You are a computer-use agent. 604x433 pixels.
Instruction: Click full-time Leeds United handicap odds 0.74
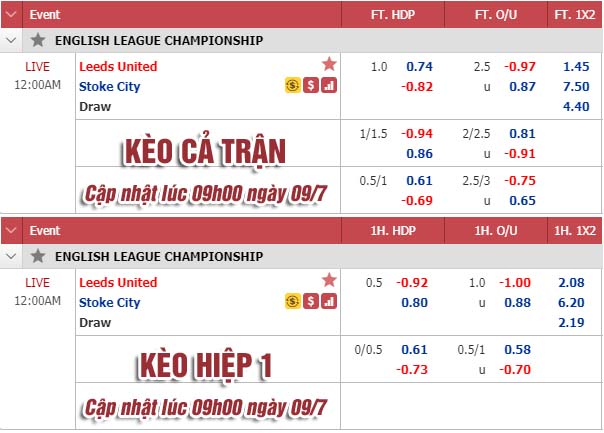[x=419, y=67]
